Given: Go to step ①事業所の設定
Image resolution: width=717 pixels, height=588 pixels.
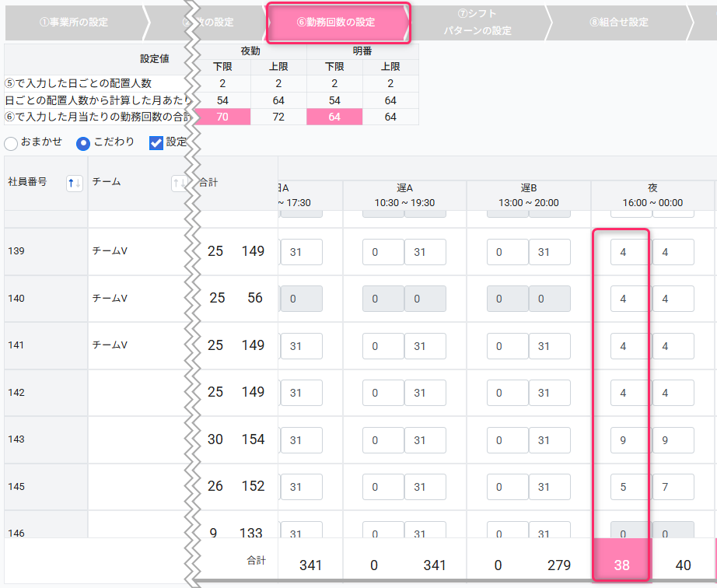Looking at the screenshot, I should 74,23.
